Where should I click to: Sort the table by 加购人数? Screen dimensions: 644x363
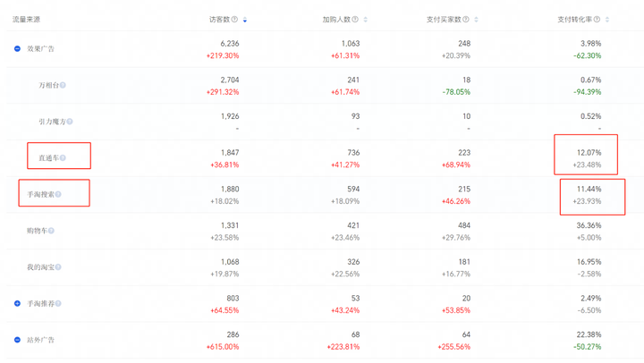(x=366, y=20)
